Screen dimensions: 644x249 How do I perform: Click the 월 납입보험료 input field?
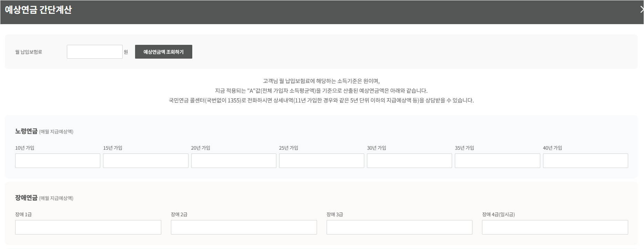click(95, 52)
